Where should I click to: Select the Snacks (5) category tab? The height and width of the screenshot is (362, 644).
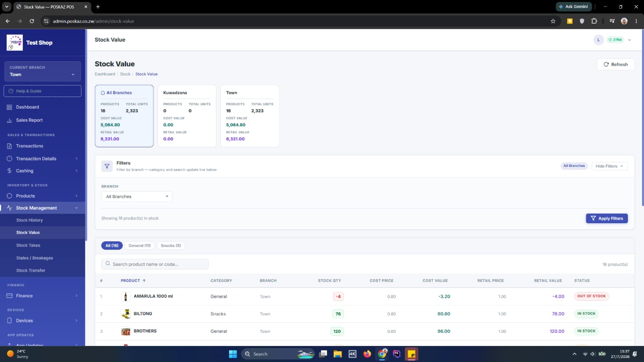(171, 245)
